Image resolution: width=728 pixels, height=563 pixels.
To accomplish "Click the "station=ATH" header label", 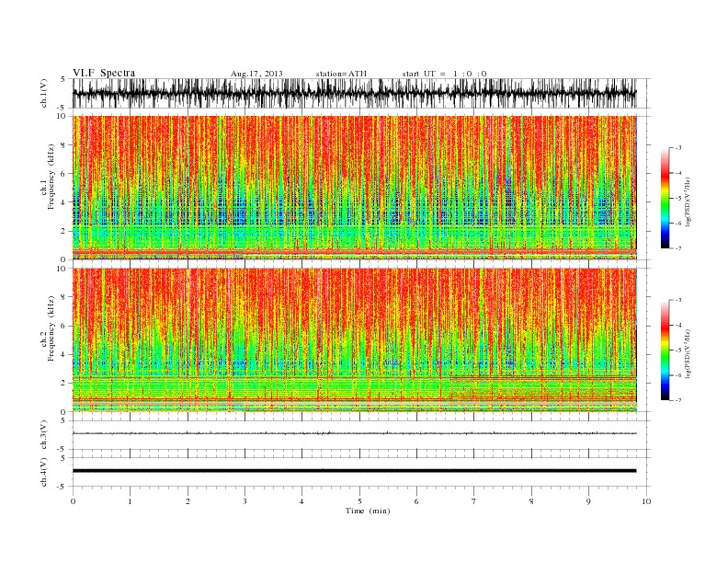I will pyautogui.click(x=341, y=74).
